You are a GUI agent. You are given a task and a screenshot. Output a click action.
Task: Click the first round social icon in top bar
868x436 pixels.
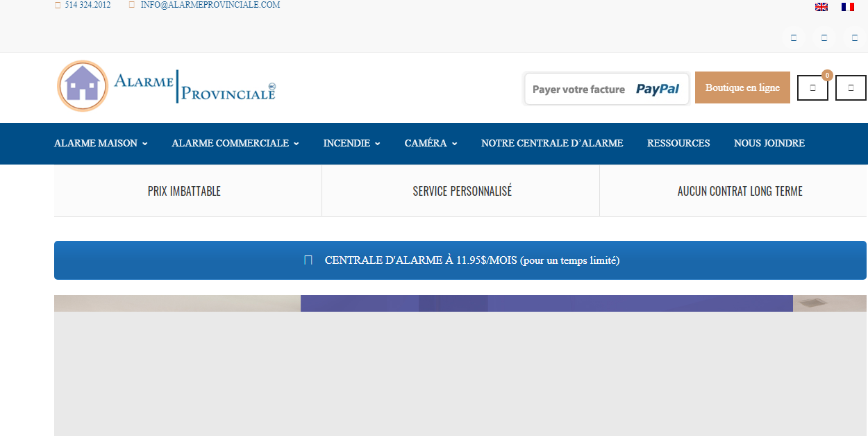[794, 37]
